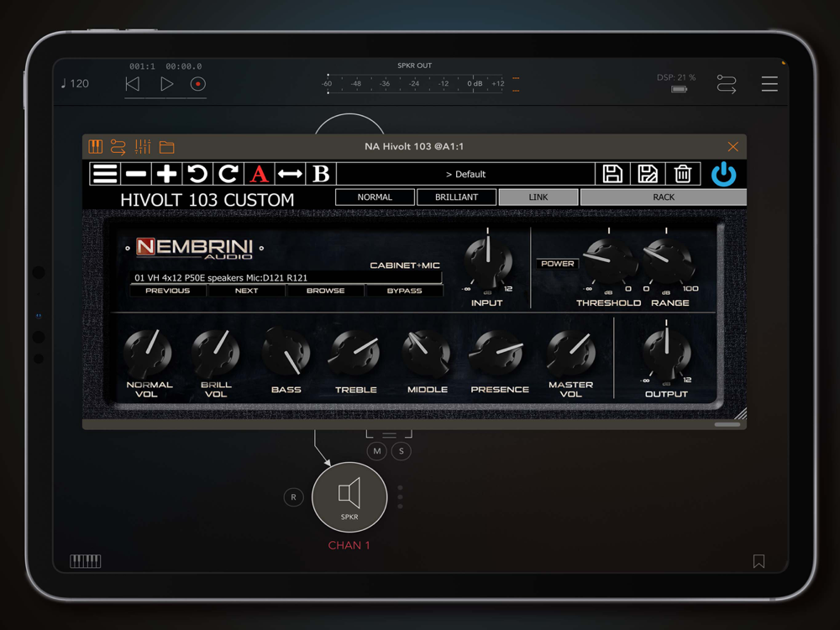
Task: Click the SPKR speaker output node
Action: tap(349, 497)
